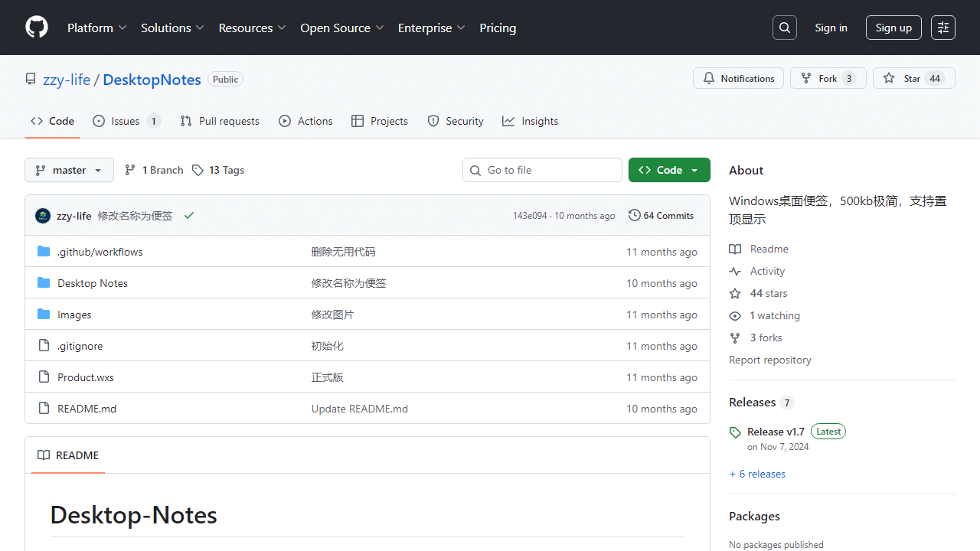The height and width of the screenshot is (551, 980).
Task: Open the DesktopNotes repository link
Action: coord(152,80)
